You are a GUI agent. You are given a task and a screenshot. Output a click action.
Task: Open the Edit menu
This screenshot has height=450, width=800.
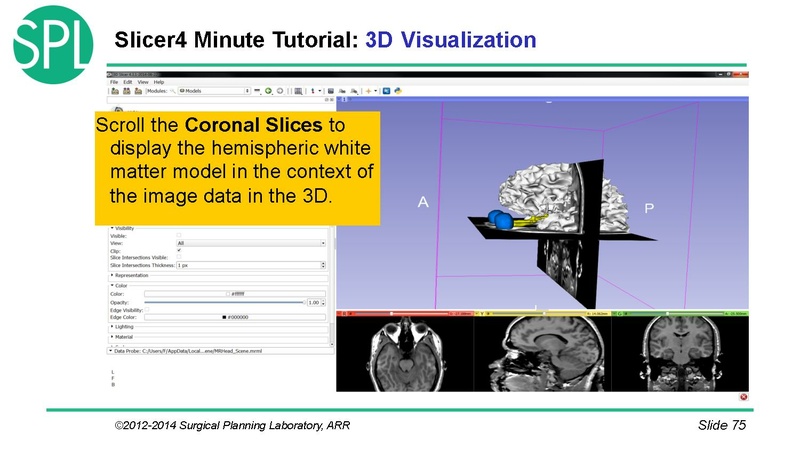pos(128,82)
